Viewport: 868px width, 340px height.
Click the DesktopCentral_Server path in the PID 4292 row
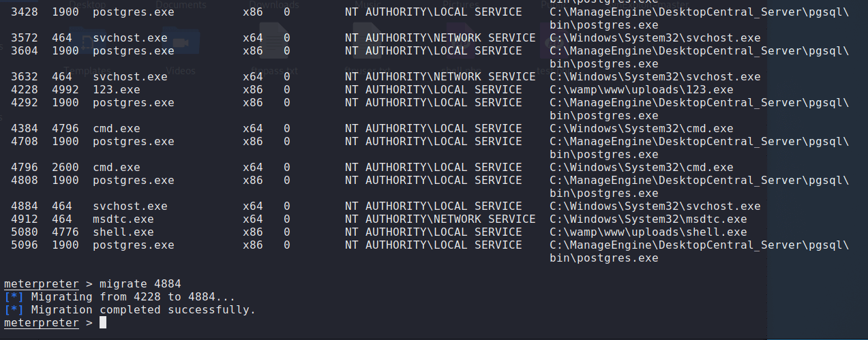coord(700,109)
